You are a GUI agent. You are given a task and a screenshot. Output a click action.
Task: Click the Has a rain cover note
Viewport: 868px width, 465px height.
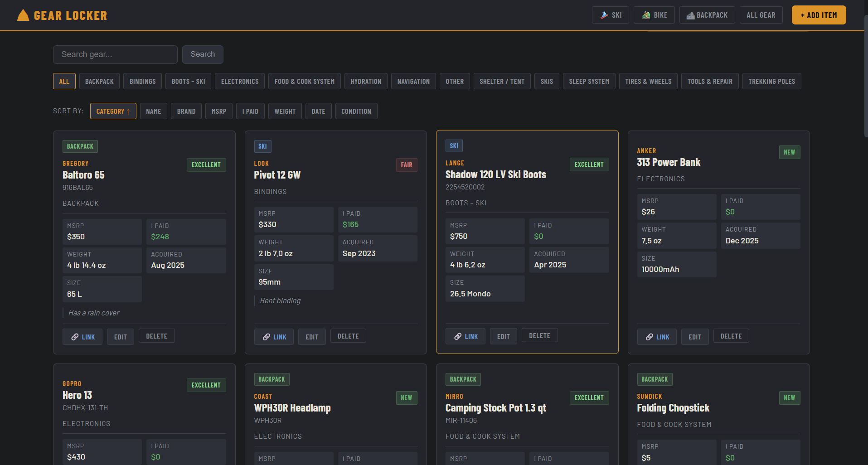click(x=94, y=313)
